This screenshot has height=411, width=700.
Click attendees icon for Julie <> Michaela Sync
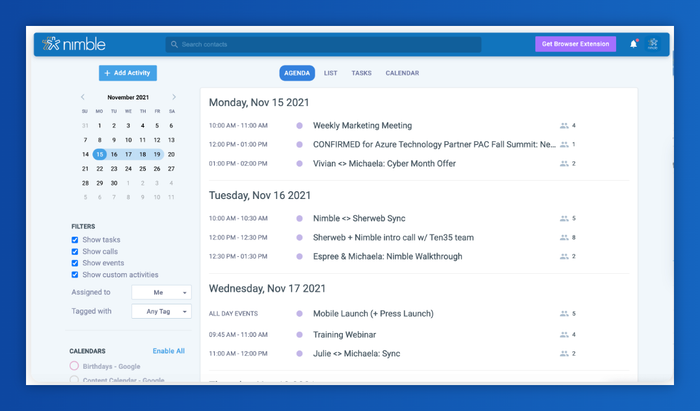564,354
